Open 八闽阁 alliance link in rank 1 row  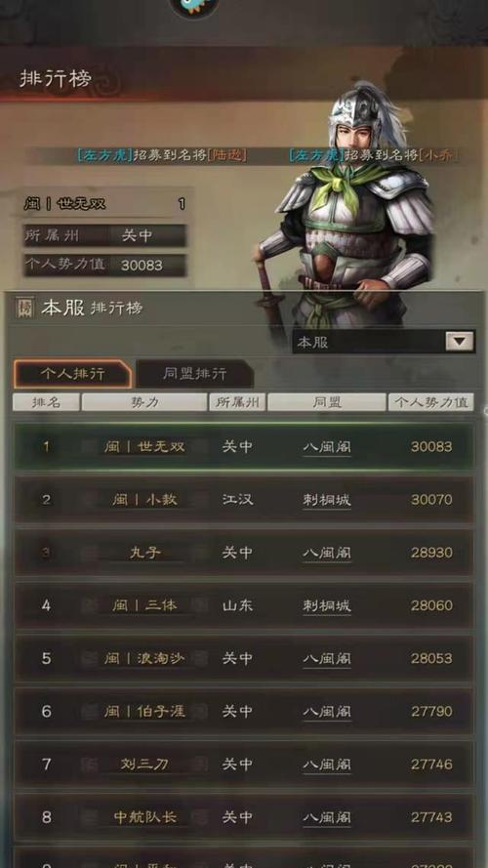(326, 447)
